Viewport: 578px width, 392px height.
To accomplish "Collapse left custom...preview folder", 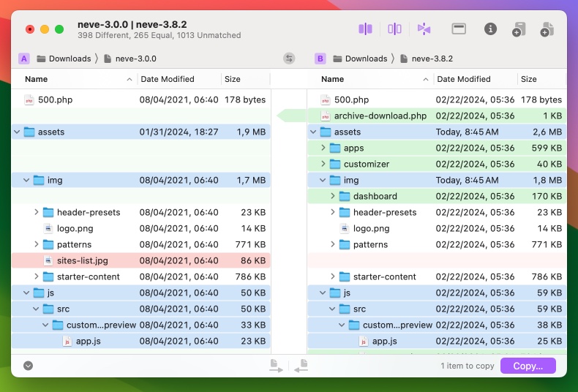I will click(x=45, y=325).
